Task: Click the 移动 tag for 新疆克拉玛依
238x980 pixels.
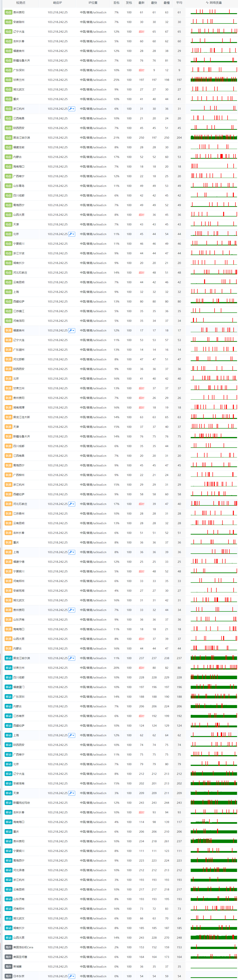Action: [8, 802]
